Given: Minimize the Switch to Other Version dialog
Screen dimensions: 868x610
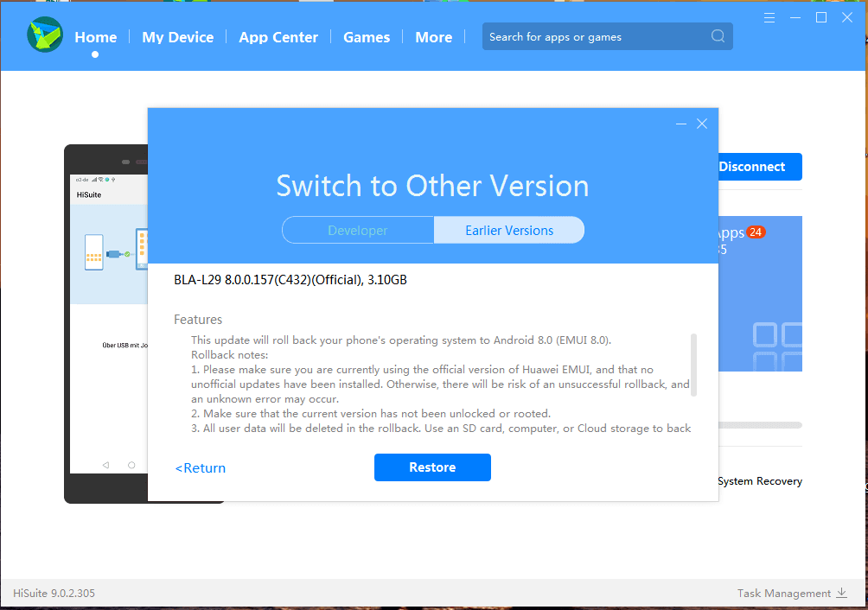Looking at the screenshot, I should (681, 124).
